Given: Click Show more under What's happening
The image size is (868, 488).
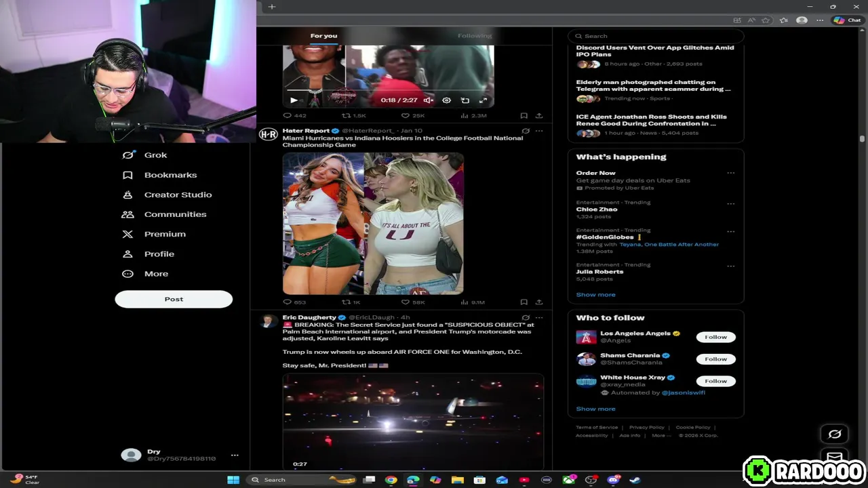Looking at the screenshot, I should [595, 295].
